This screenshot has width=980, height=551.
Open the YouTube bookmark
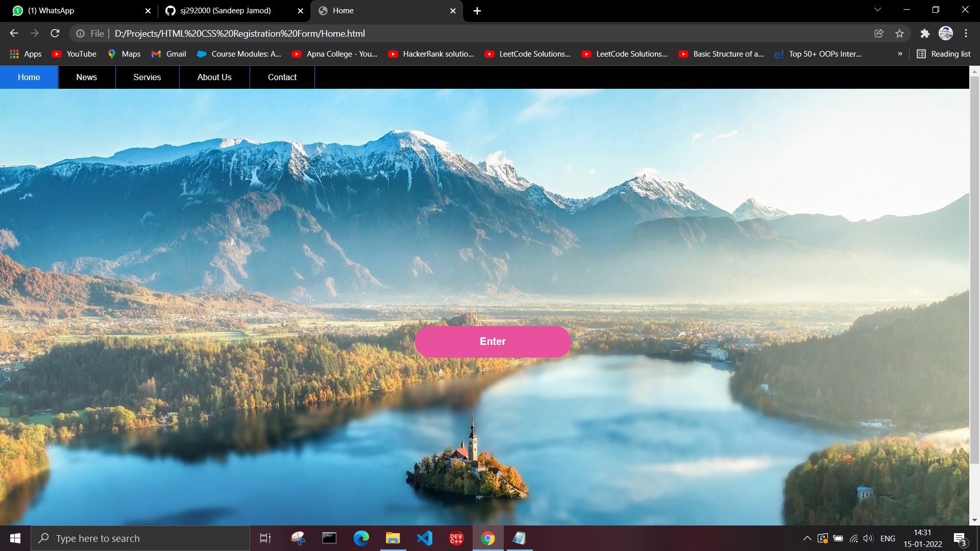74,54
